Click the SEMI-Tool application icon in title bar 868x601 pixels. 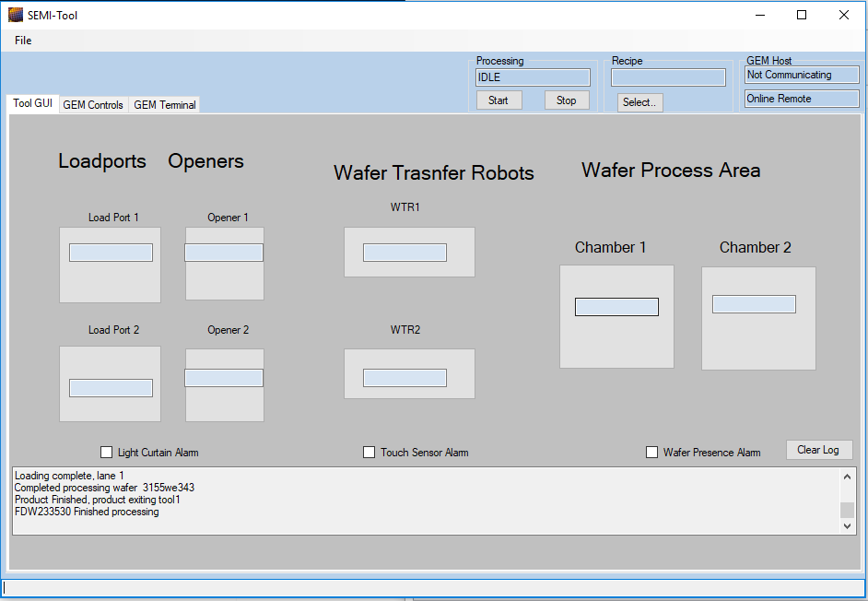click(13, 15)
